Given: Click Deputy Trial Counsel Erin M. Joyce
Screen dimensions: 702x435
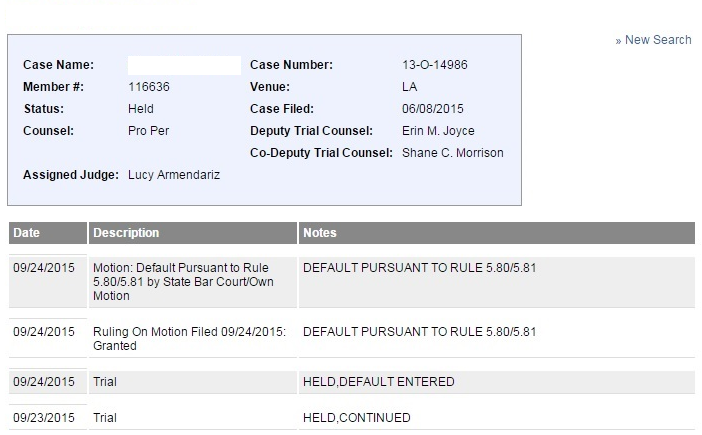Looking at the screenshot, I should (x=438, y=131).
